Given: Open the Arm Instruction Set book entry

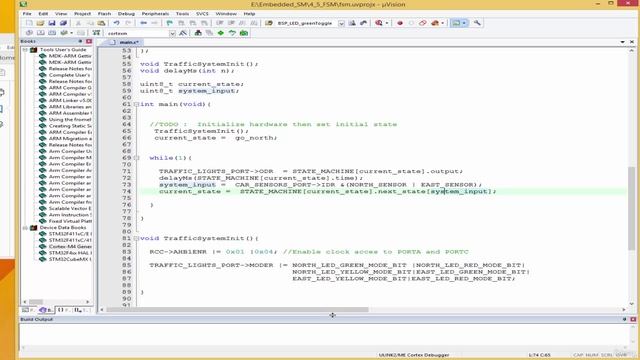Looking at the screenshot, I should pyautogui.click(x=70, y=215).
